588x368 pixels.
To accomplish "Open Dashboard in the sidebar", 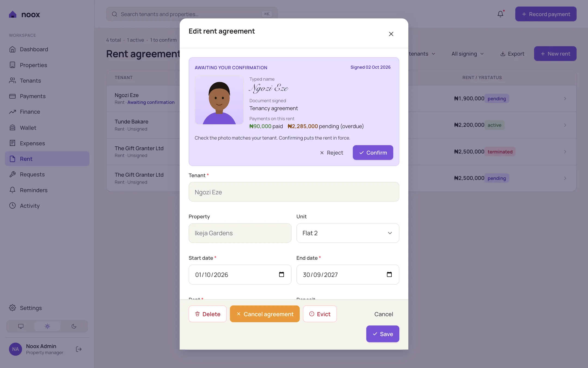I will click(47, 49).
